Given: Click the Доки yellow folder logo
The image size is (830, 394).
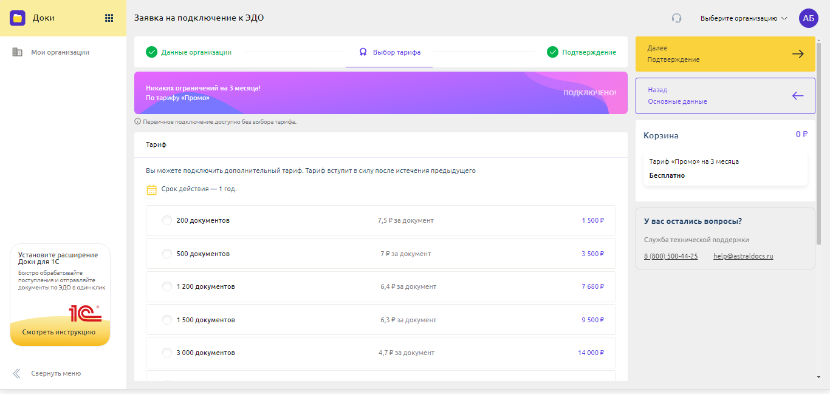Looking at the screenshot, I should [x=17, y=18].
